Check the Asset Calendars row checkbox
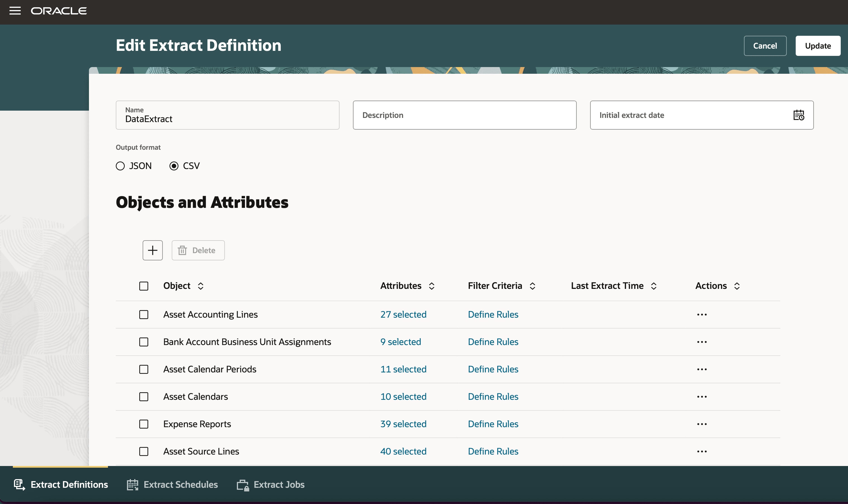 coord(143,396)
